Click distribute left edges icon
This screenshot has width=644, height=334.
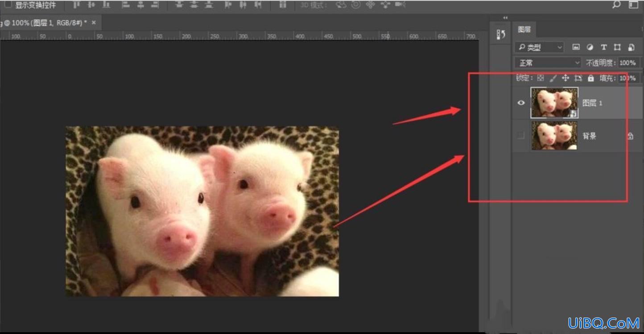228,5
